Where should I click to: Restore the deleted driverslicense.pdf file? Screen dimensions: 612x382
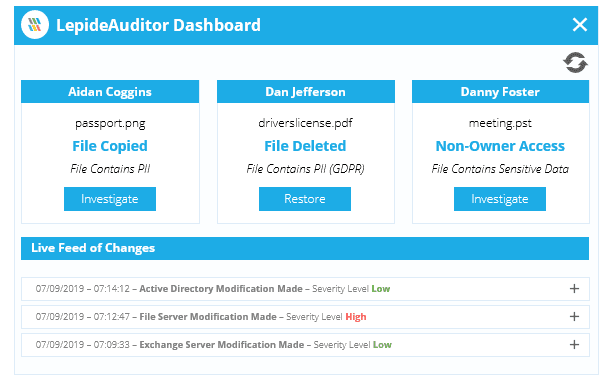pyautogui.click(x=305, y=199)
